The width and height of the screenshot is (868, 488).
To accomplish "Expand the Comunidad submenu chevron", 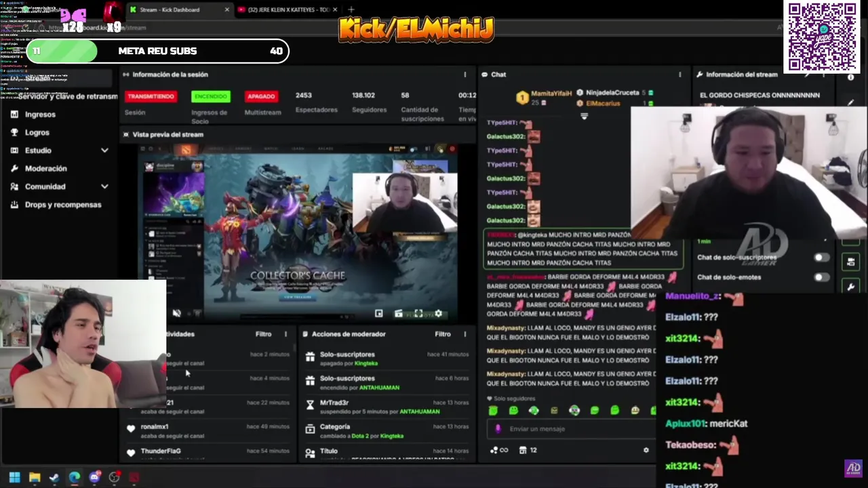I will click(x=104, y=186).
